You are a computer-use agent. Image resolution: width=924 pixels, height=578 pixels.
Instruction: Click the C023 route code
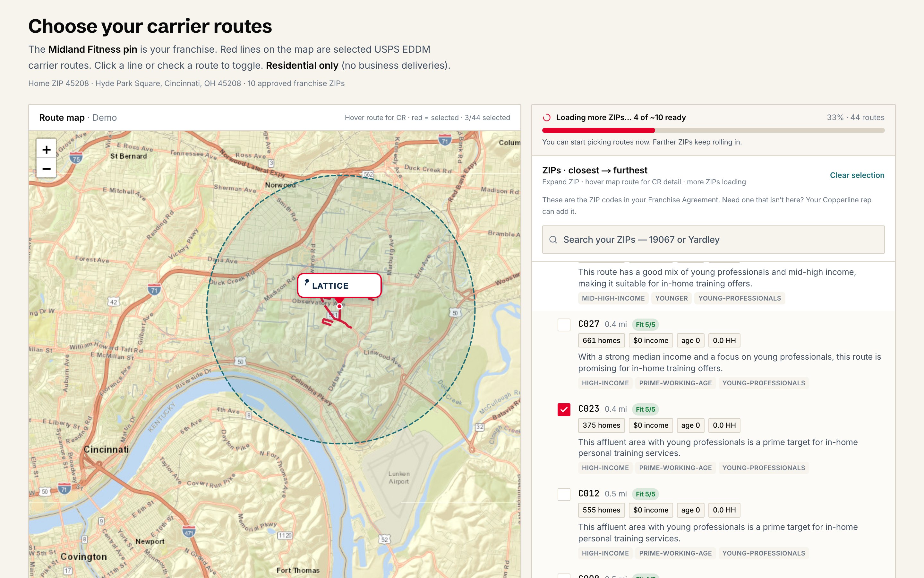588,409
